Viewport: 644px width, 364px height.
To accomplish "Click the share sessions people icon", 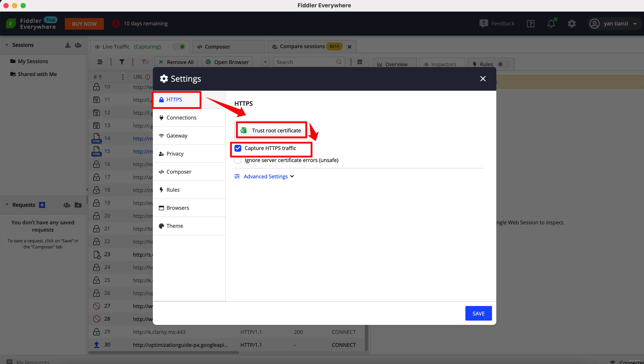I will coord(78,45).
